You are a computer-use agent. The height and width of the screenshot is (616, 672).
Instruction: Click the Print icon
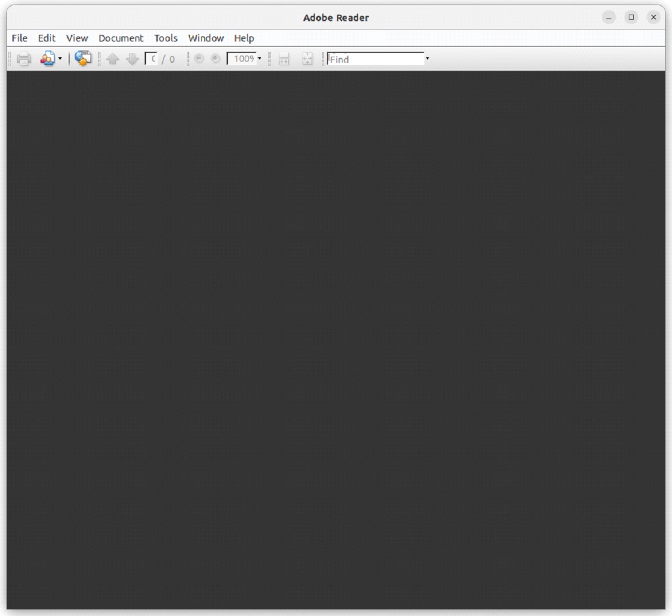(x=22, y=59)
